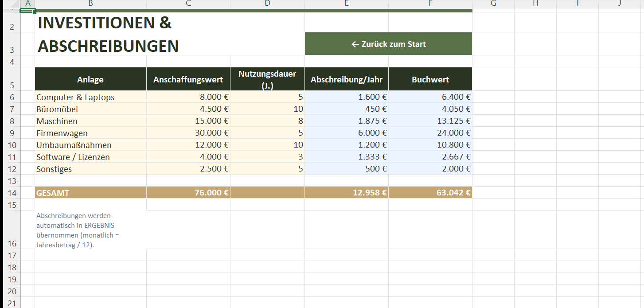Image resolution: width=644 pixels, height=308 pixels.
Task: Select the 'Abschreibung/Jahr' header cell
Action: 346,79
